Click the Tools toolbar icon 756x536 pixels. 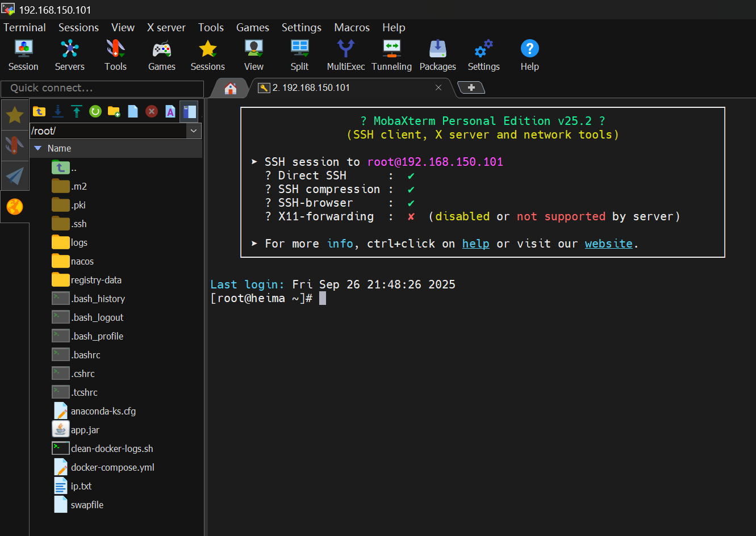[115, 55]
